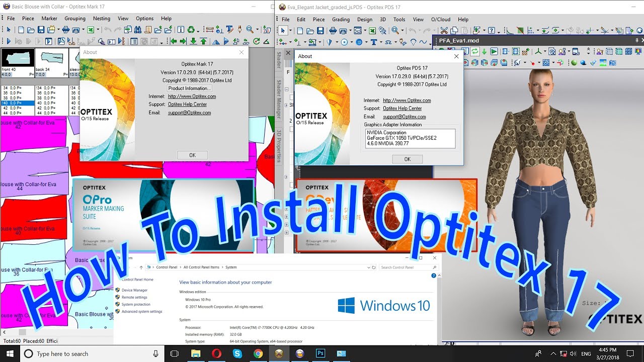
Task: Open address bar history dropdown in System window
Action: click(x=369, y=267)
